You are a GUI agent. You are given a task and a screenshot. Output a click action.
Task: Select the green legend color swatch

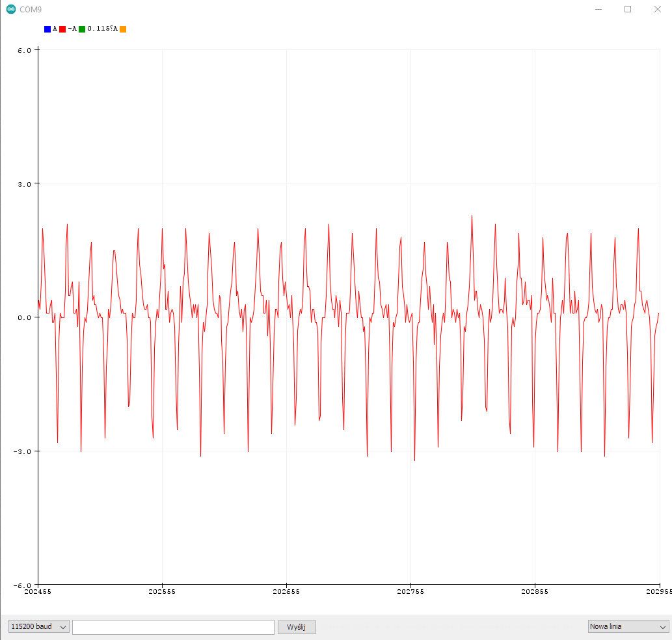[82, 29]
